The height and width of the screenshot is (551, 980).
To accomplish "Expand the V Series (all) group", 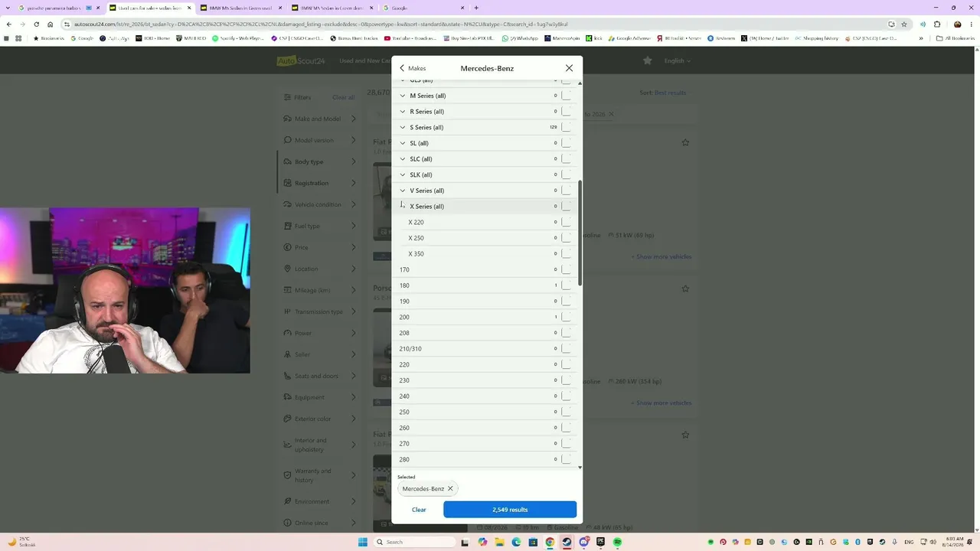I will click(x=403, y=191).
